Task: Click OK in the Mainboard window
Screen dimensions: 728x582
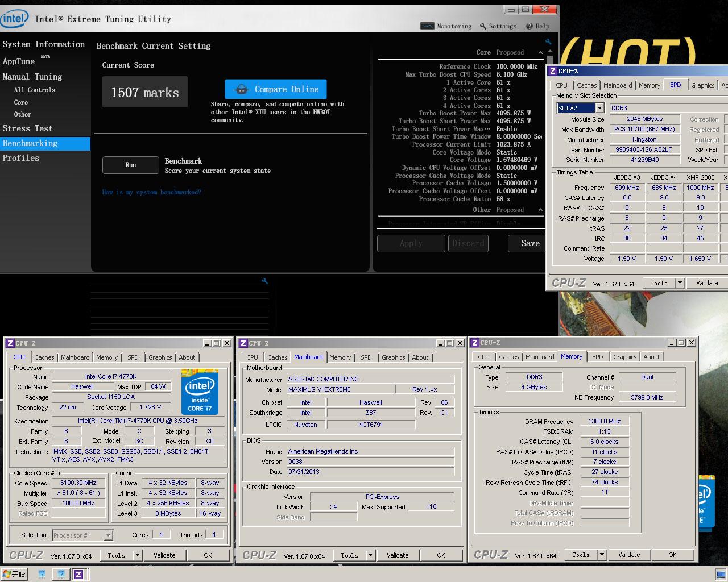Action: coord(441,555)
